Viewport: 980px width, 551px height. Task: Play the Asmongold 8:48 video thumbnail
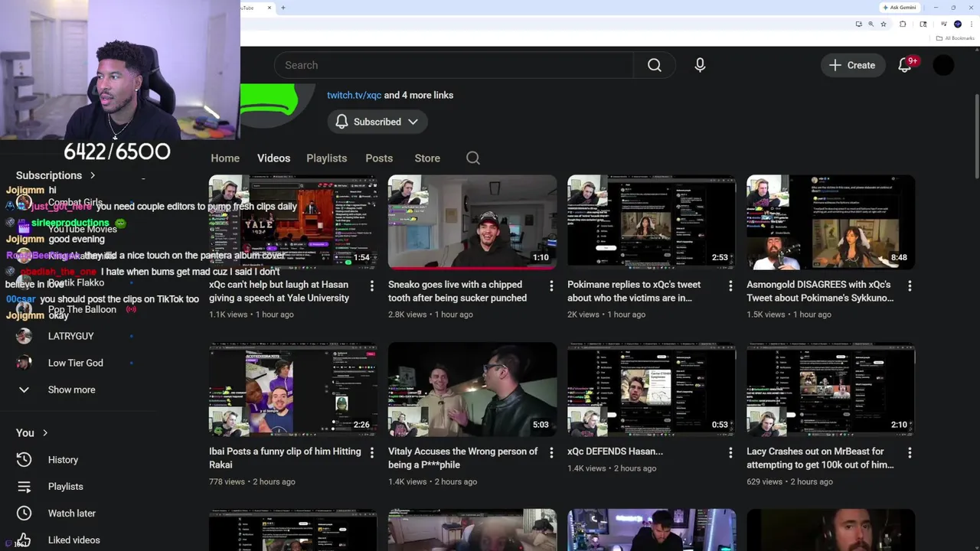[x=831, y=222]
